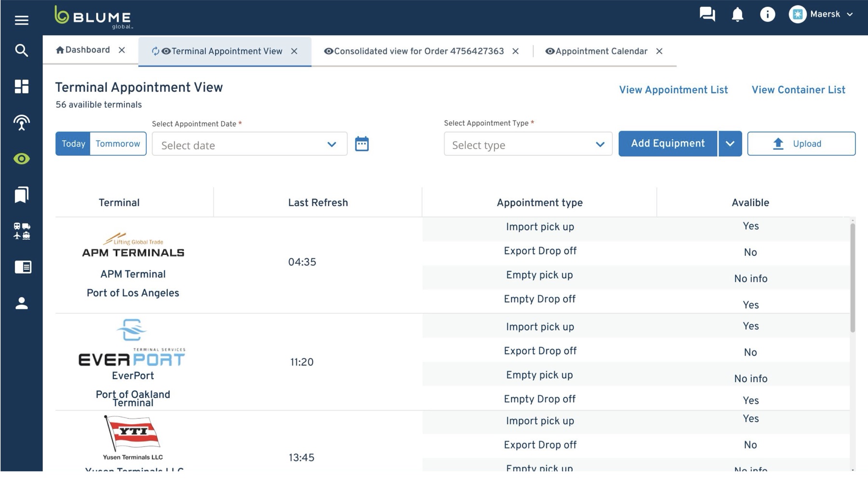Close the Consolidated view for Order tab
868x479 pixels.
click(515, 51)
